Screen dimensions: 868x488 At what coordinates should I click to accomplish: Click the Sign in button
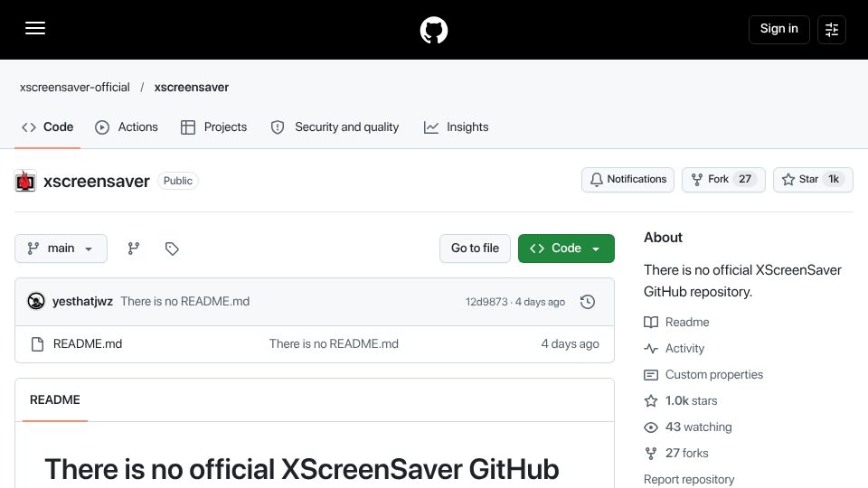[x=778, y=29]
